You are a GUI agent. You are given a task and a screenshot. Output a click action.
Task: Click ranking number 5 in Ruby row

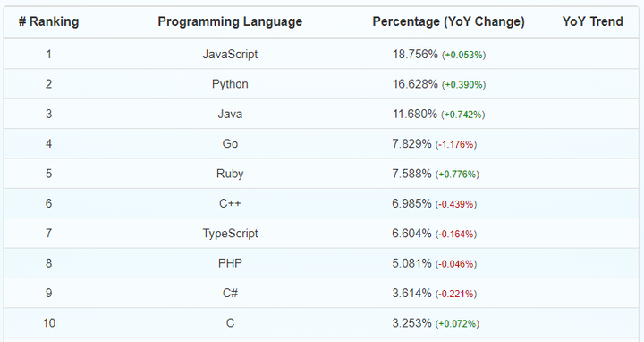[48, 174]
